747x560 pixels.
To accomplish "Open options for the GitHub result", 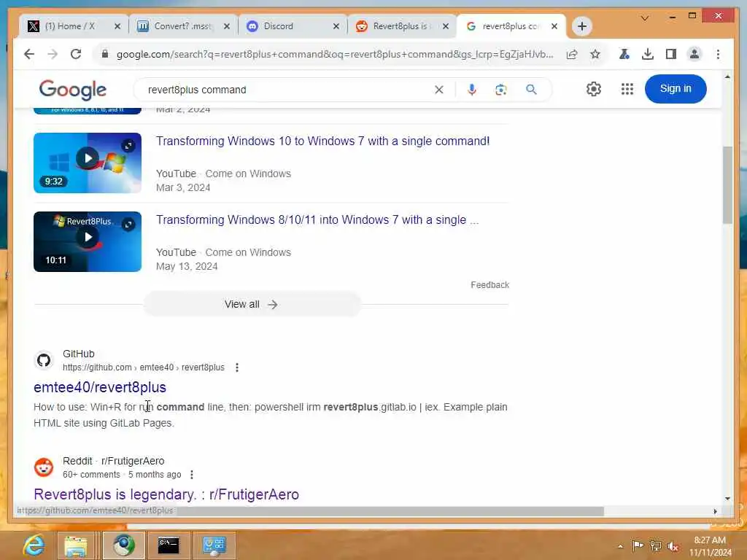I will click(x=237, y=367).
